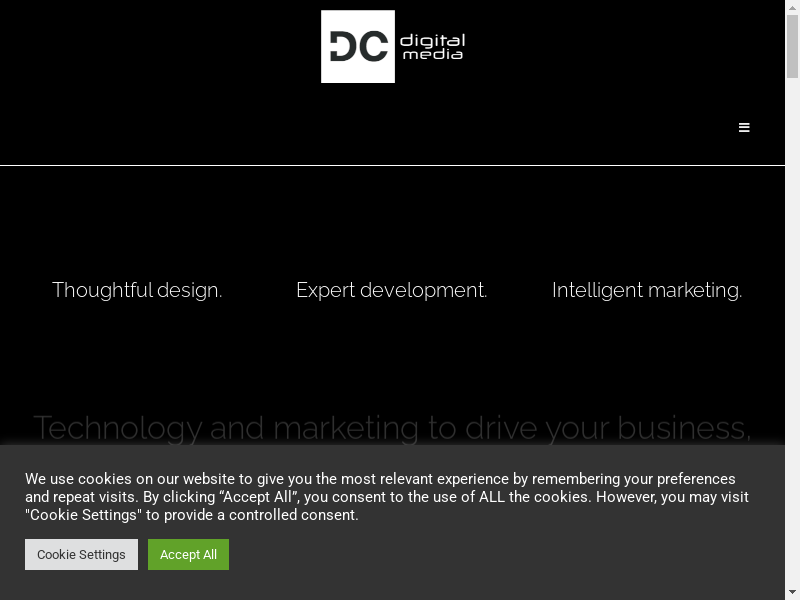Viewport: 800px width, 600px height.
Task: Select the "Intelligent marketing." heading
Action: pyautogui.click(x=647, y=290)
